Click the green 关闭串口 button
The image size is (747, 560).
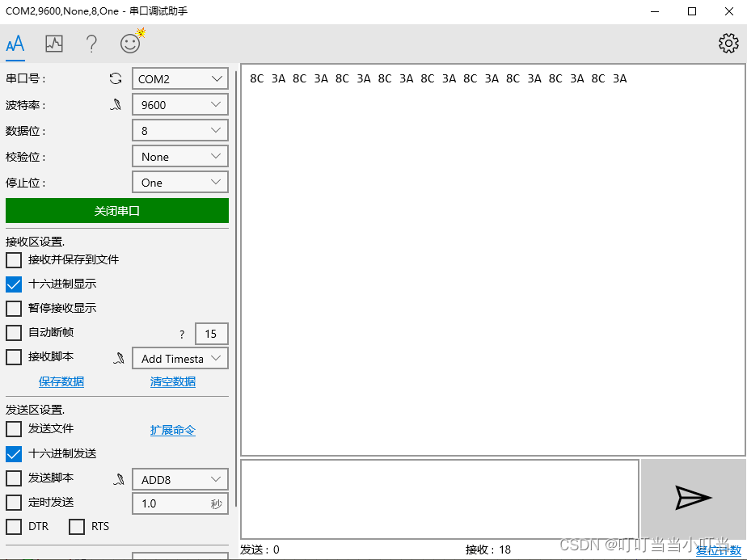click(x=117, y=210)
